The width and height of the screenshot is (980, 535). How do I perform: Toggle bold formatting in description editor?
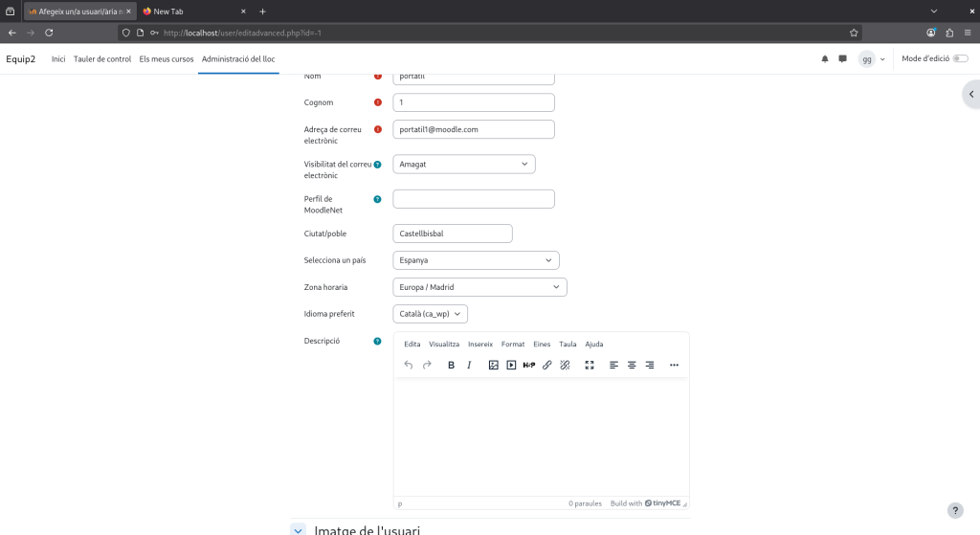pyautogui.click(x=451, y=365)
